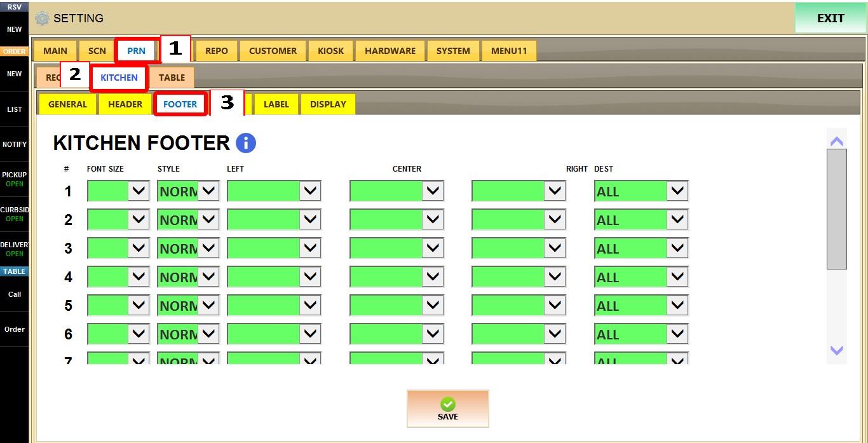868x443 pixels.
Task: Open the MENU11 tab
Action: pyautogui.click(x=509, y=51)
